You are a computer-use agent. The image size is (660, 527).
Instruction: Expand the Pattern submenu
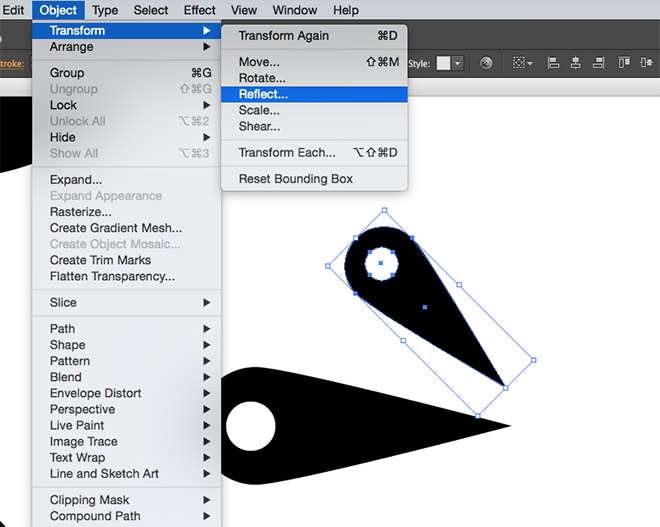pos(127,361)
